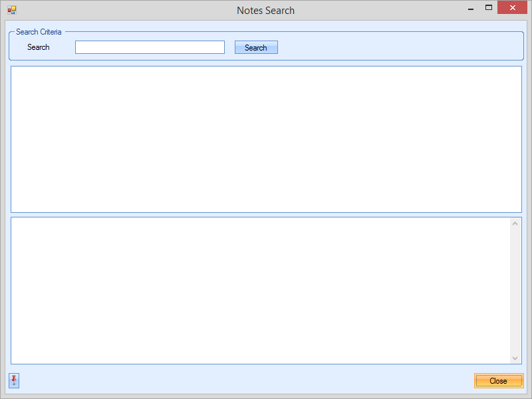Click the 'Notes Search' window title
The image size is (532, 399).
click(x=265, y=11)
